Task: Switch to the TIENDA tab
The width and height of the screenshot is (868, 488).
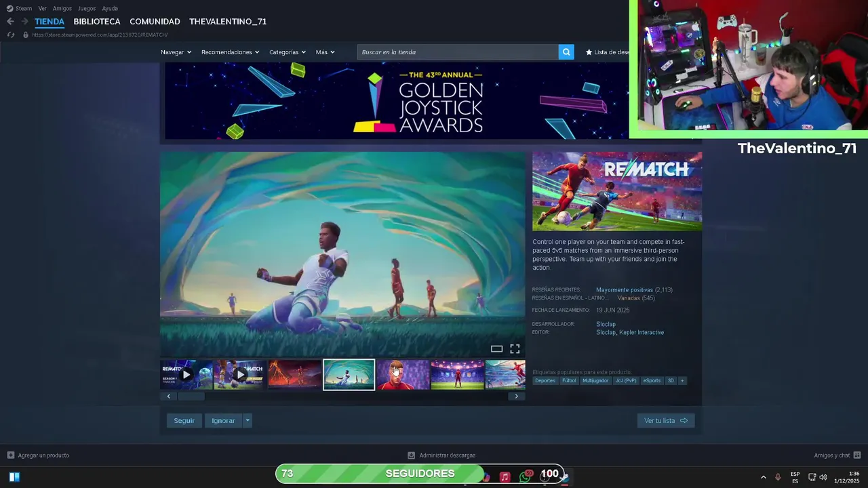Action: (x=50, y=22)
